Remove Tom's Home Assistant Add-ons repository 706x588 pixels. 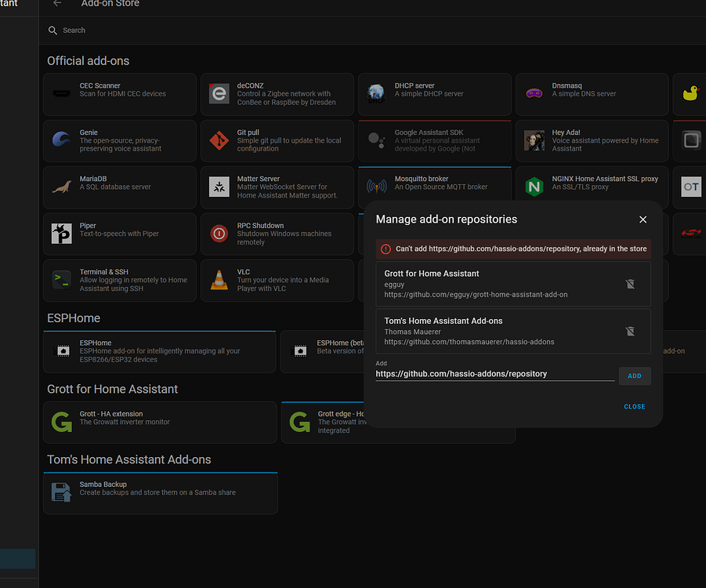(x=630, y=331)
